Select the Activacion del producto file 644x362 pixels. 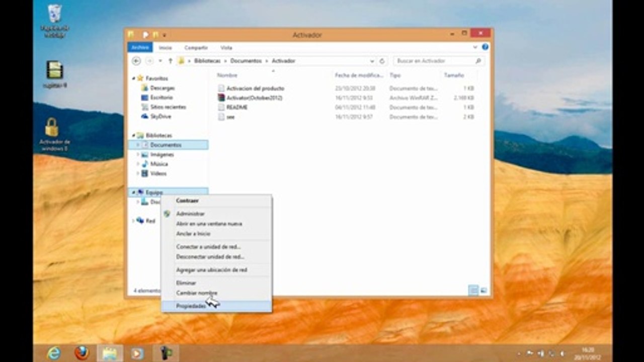pos(255,88)
